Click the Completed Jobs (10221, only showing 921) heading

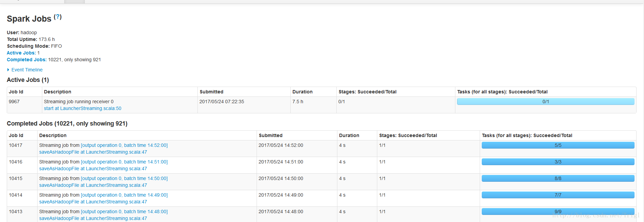[67, 124]
